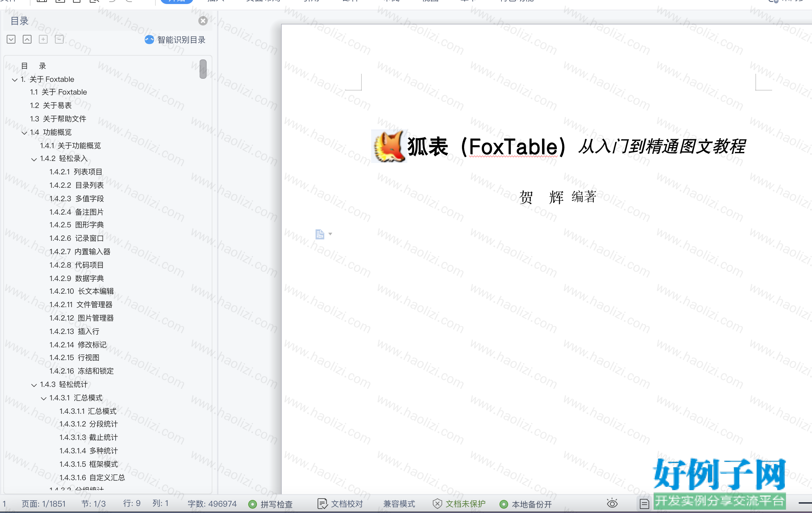
Task: Click the 目录 outline scrollbar thumb
Action: (203, 69)
